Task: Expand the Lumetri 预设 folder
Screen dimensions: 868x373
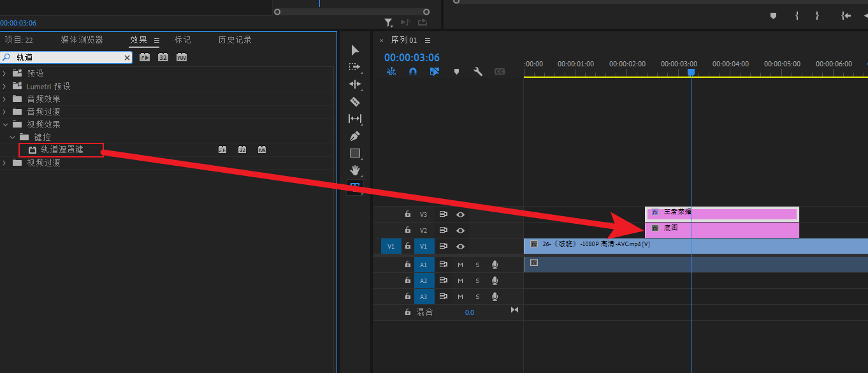Action: (5, 86)
